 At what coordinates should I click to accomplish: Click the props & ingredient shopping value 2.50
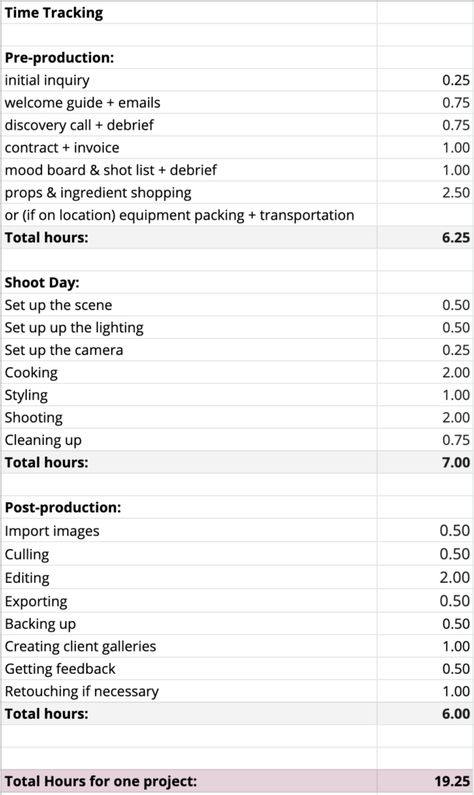425,193
